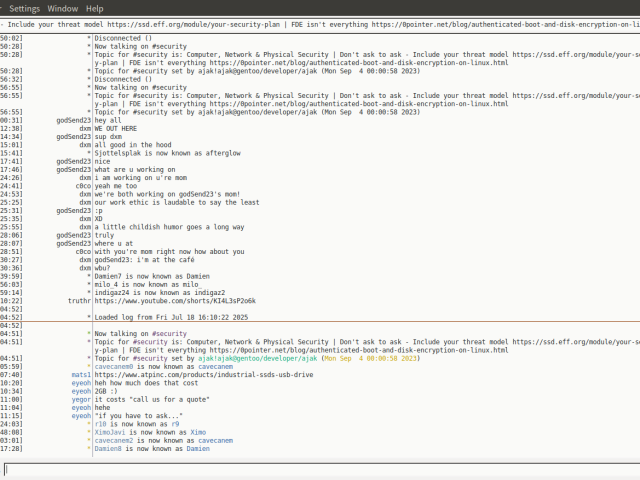Image resolution: width=640 pixels, height=480 pixels.
Task: Open the ssd.eff.org link in topic bar
Action: pos(193,24)
